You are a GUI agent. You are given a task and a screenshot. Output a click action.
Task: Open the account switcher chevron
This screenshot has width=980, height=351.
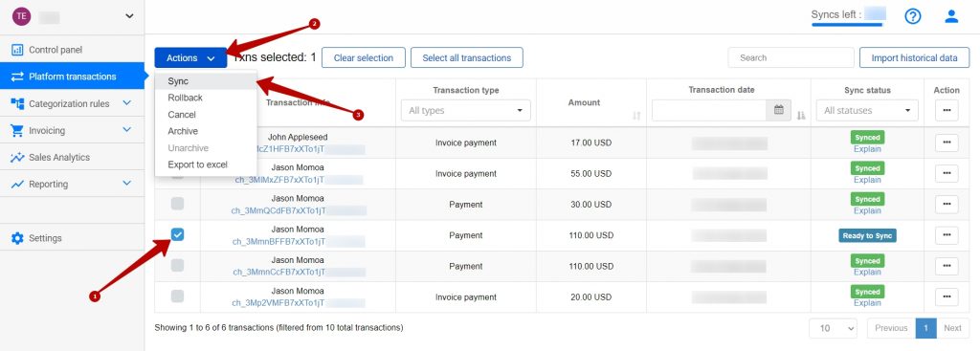point(129,16)
